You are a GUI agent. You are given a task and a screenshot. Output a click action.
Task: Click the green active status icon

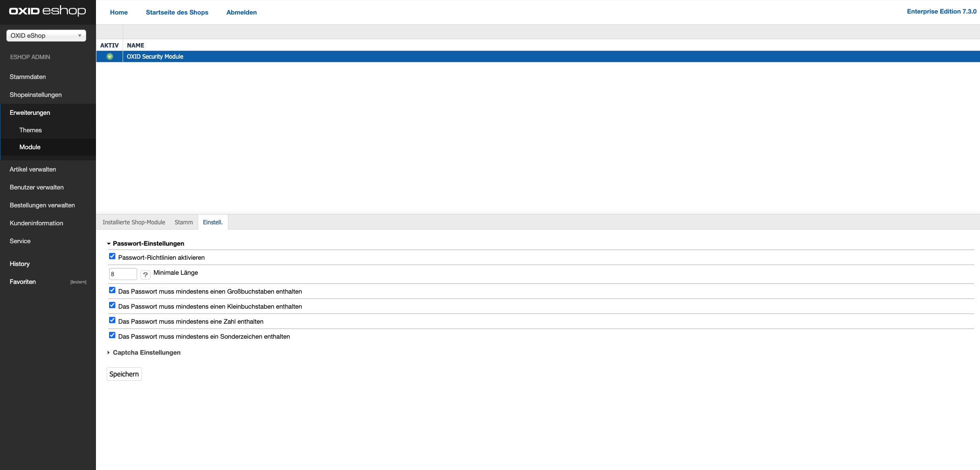[x=110, y=57]
